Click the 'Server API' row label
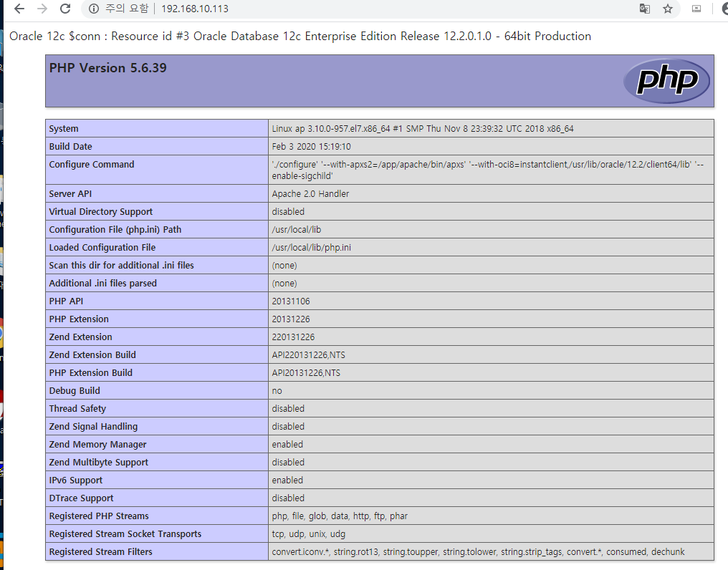 pos(70,194)
